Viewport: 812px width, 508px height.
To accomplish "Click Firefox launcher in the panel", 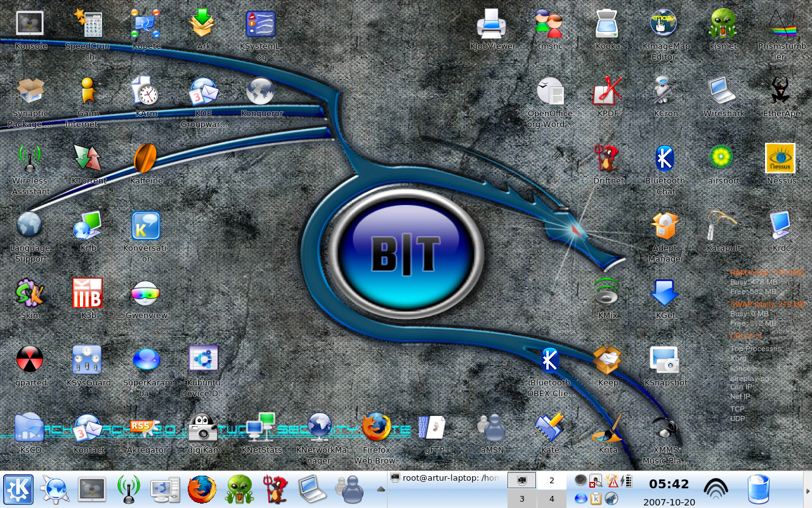I will tap(202, 490).
